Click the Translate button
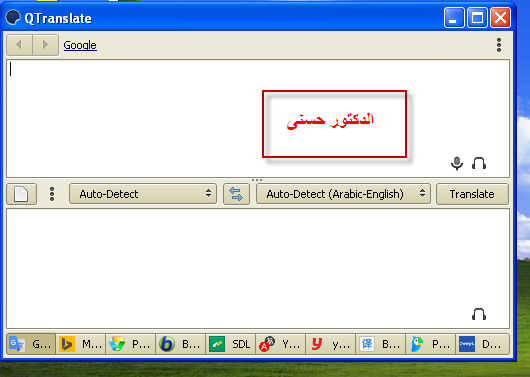 tap(472, 194)
